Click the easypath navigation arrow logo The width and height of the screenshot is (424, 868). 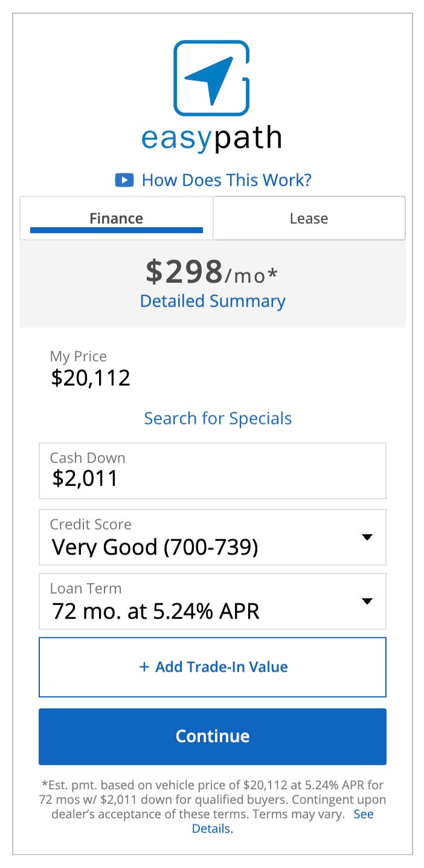(x=211, y=78)
